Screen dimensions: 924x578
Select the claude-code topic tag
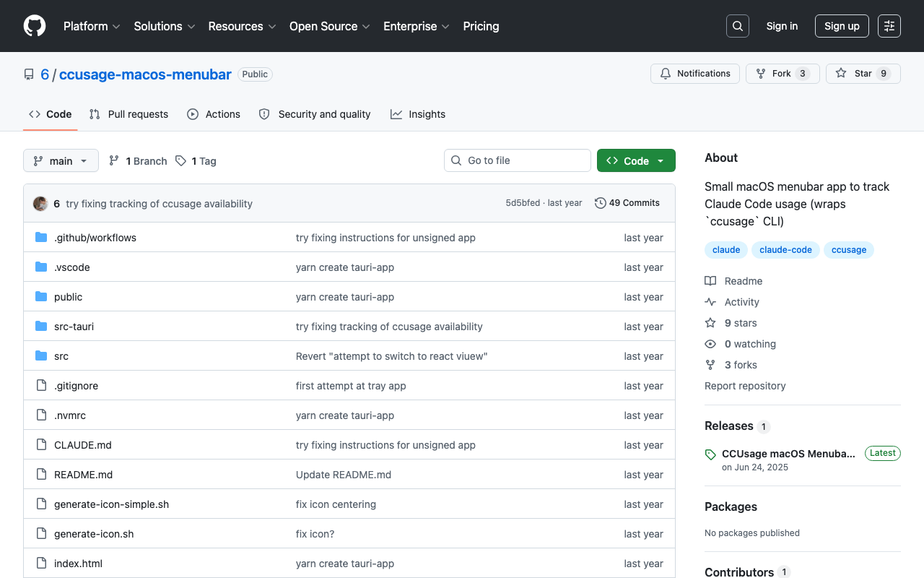[x=785, y=250]
